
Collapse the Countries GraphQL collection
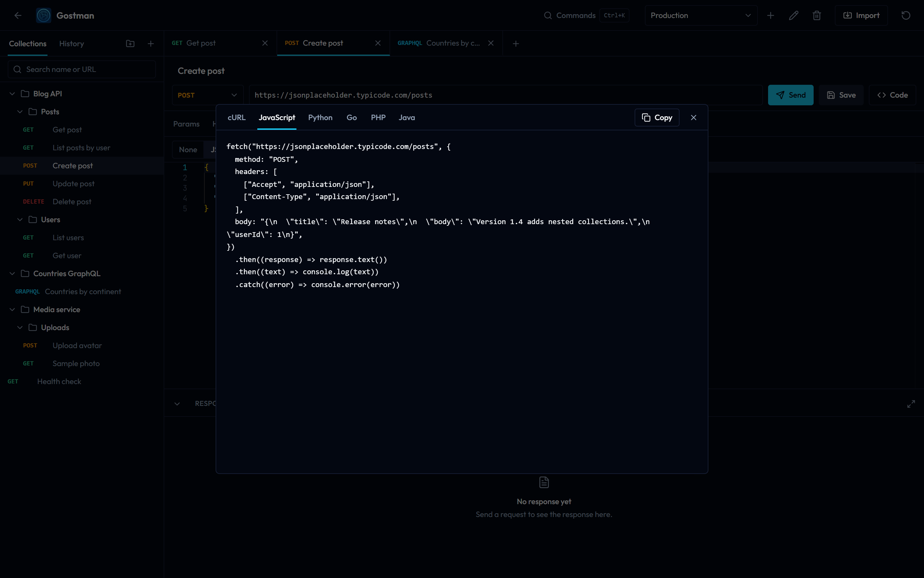click(12, 273)
